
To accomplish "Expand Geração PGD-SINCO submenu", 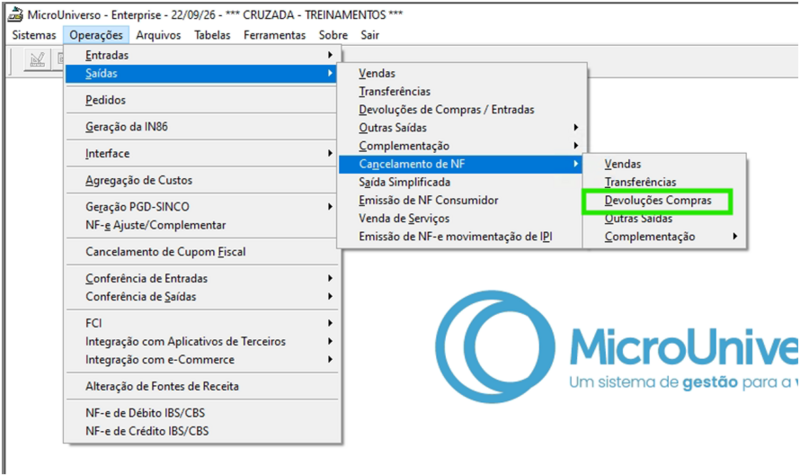I will (x=202, y=207).
